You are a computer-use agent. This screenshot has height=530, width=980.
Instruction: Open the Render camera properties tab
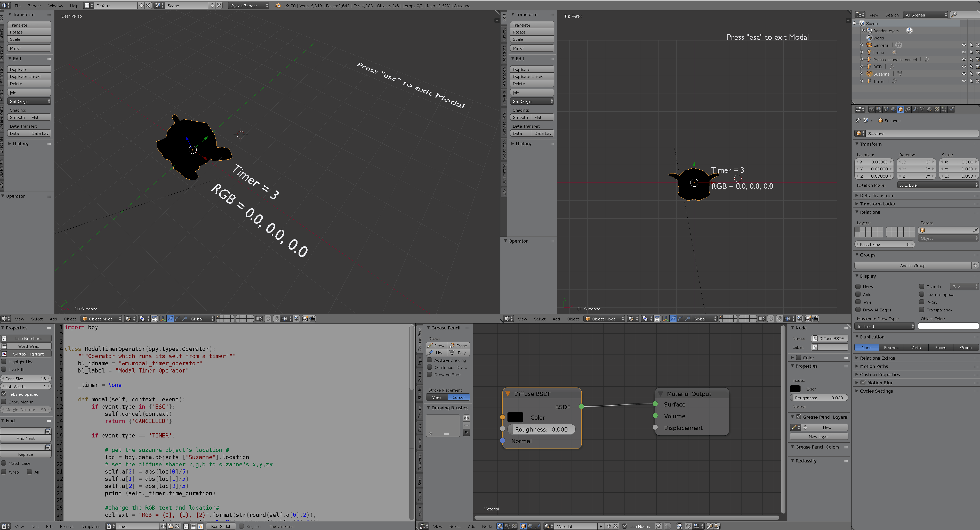[x=872, y=110]
